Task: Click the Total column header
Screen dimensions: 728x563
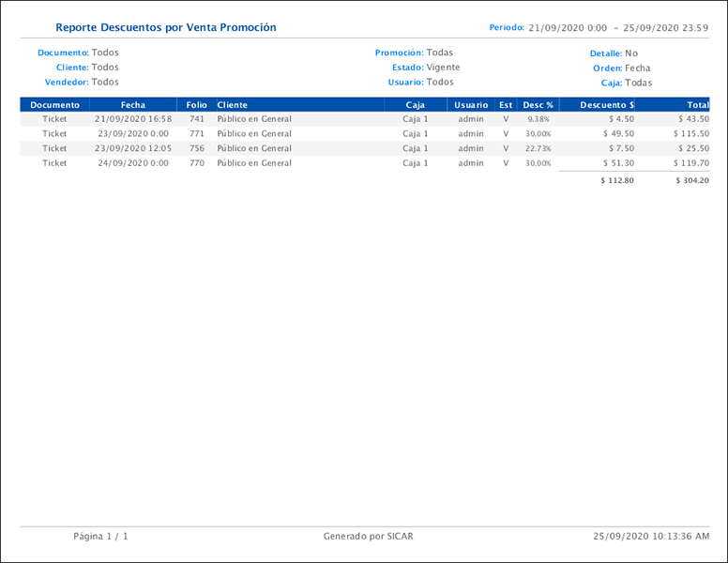Action: click(x=697, y=105)
